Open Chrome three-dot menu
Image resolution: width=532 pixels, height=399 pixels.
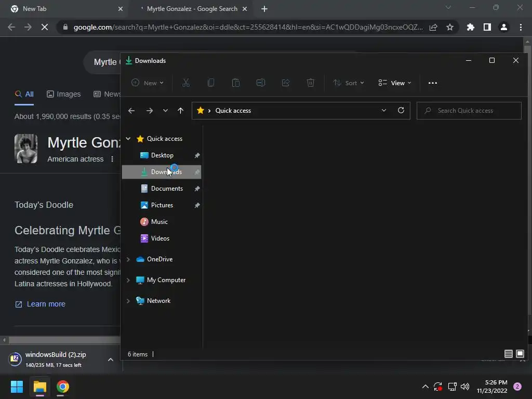[x=521, y=27]
